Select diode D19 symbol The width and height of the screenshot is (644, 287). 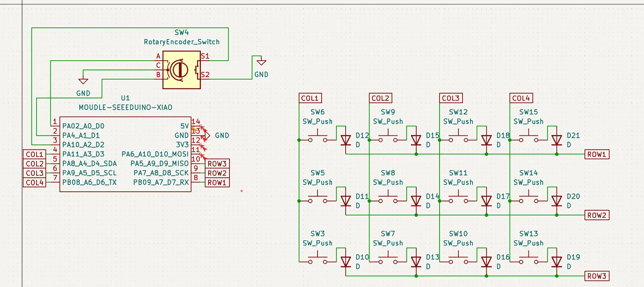(557, 262)
